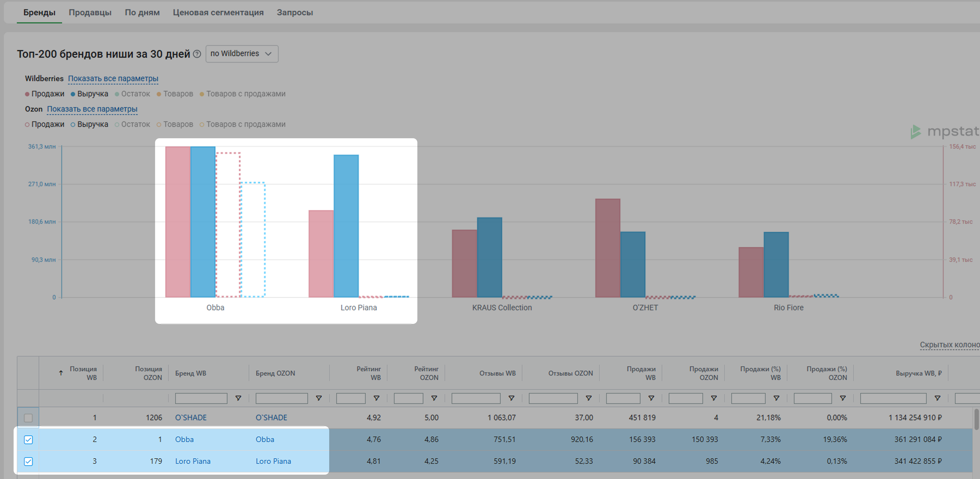Open filter icon for Бренд OZON column
Image resolution: width=980 pixels, height=479 pixels.
pyautogui.click(x=319, y=398)
